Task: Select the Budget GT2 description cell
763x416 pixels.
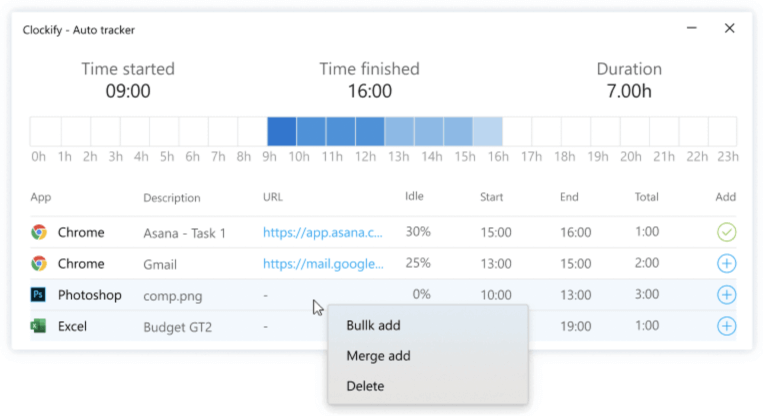Action: tap(178, 327)
